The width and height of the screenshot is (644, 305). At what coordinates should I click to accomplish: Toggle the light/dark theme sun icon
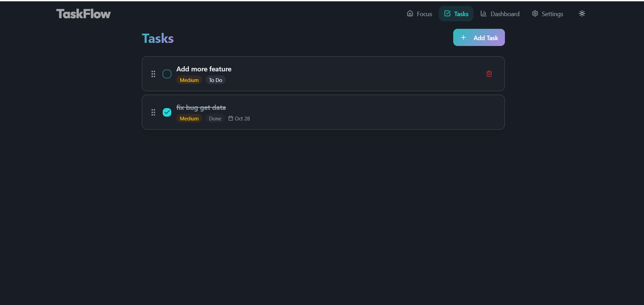click(582, 14)
